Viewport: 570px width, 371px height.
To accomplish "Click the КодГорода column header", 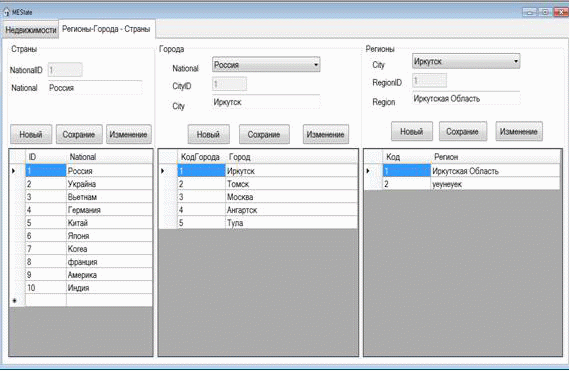I will [x=201, y=157].
